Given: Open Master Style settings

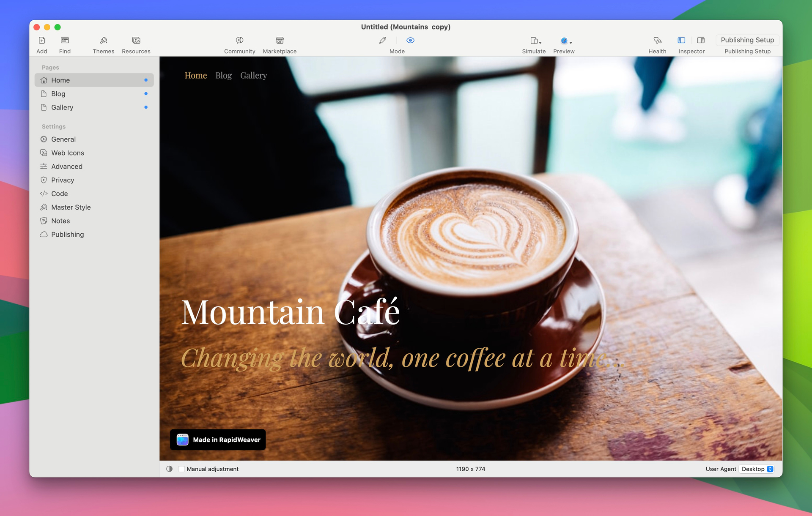Looking at the screenshot, I should click(x=71, y=207).
